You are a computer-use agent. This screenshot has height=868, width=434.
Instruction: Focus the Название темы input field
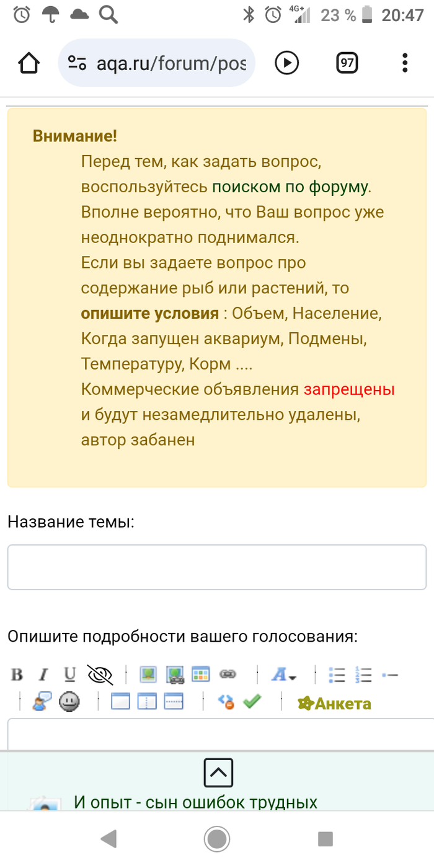pos(217,567)
